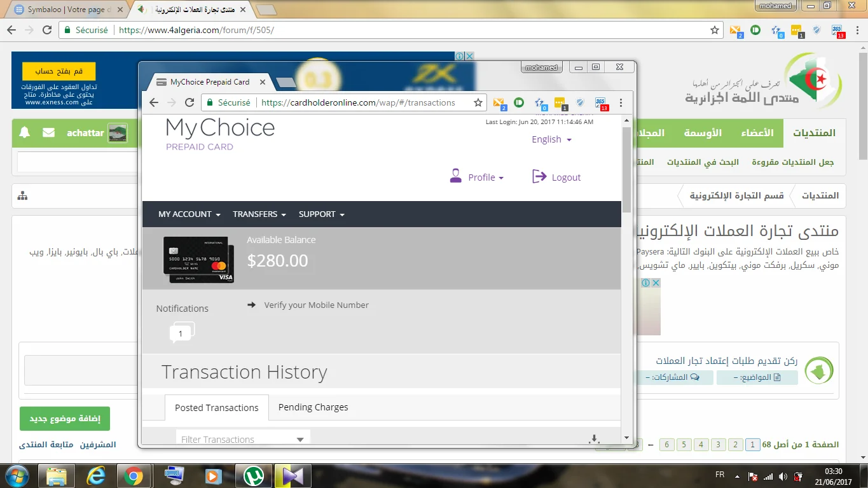Expand the TRANSFERS dropdown menu
The height and width of the screenshot is (488, 868).
pyautogui.click(x=259, y=214)
